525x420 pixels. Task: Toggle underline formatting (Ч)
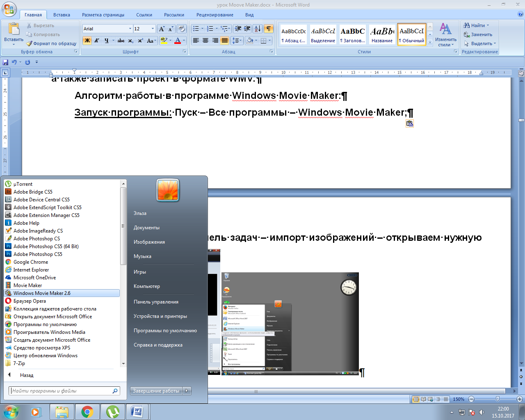pyautogui.click(x=107, y=41)
